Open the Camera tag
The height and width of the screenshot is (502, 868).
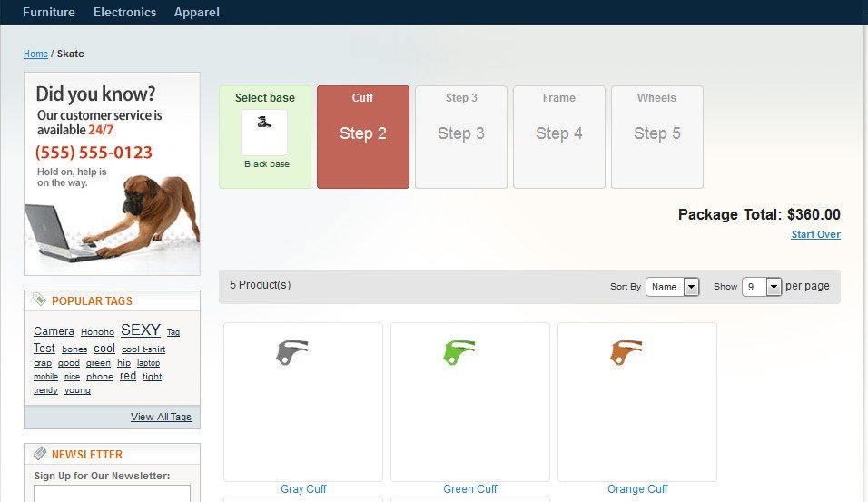pos(54,331)
